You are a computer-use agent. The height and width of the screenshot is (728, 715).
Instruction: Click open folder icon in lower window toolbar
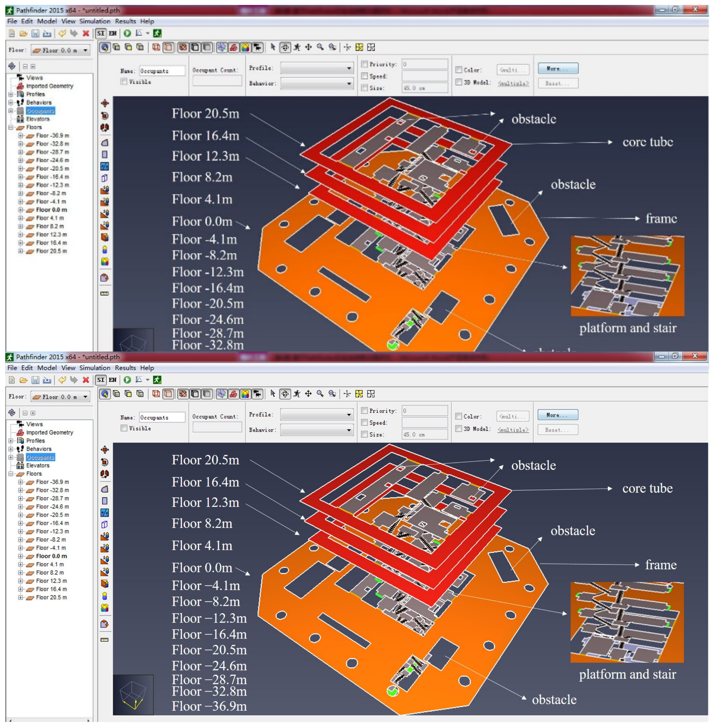tap(23, 379)
